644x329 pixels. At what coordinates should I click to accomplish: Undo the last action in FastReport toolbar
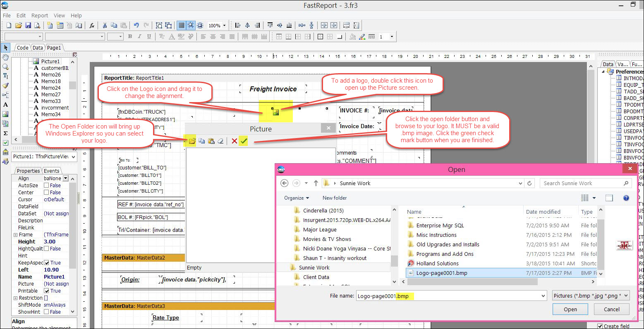[136, 25]
